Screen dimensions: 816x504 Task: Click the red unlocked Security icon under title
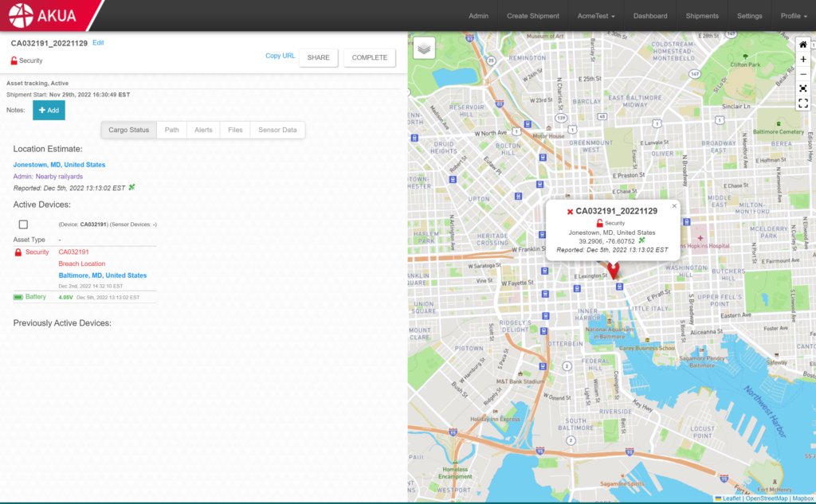[x=14, y=61]
